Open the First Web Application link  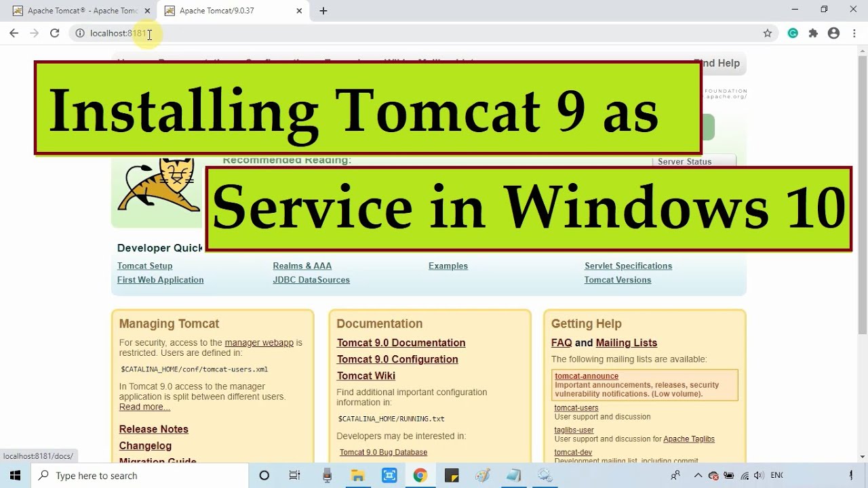(x=160, y=280)
